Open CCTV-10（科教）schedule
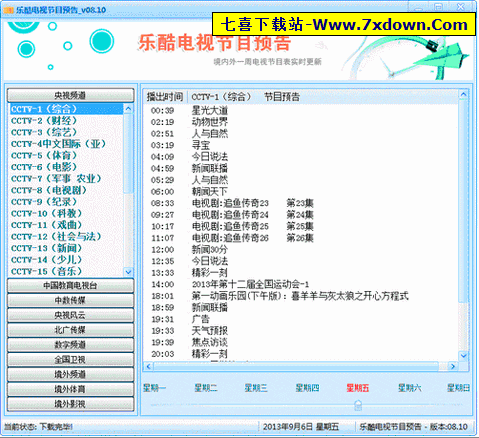479x438 pixels. click(x=66, y=213)
